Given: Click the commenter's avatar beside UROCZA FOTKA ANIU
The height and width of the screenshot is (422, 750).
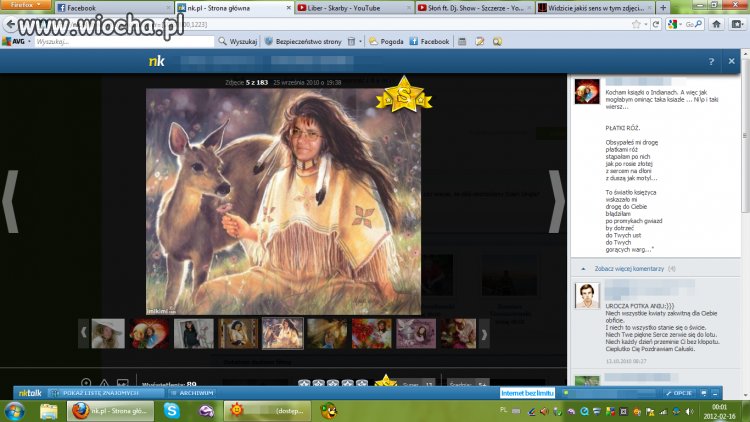Looking at the screenshot, I should [587, 296].
